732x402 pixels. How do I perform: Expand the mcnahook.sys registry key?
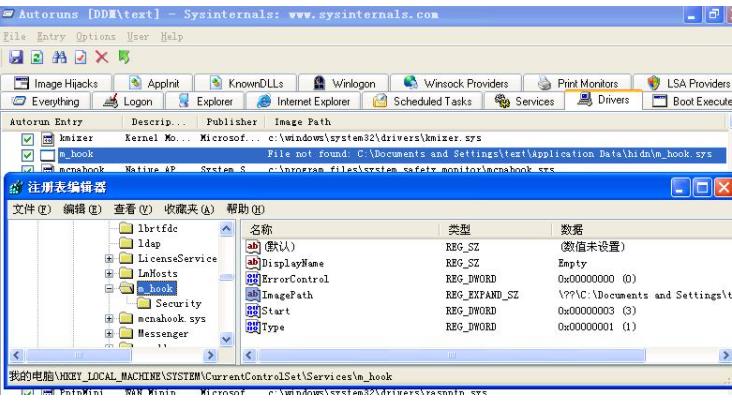click(109, 318)
